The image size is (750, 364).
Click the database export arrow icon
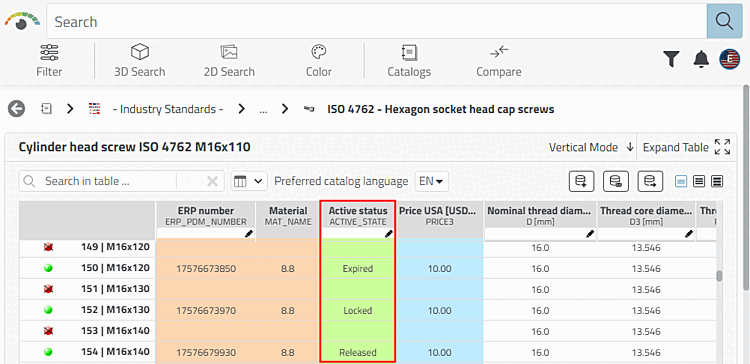[x=650, y=181]
